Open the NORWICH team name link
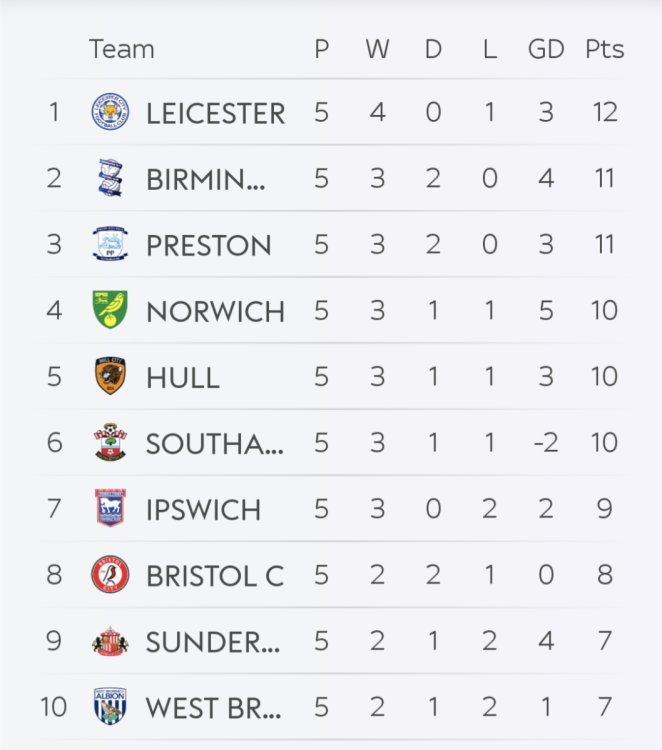662x750 pixels. point(215,311)
